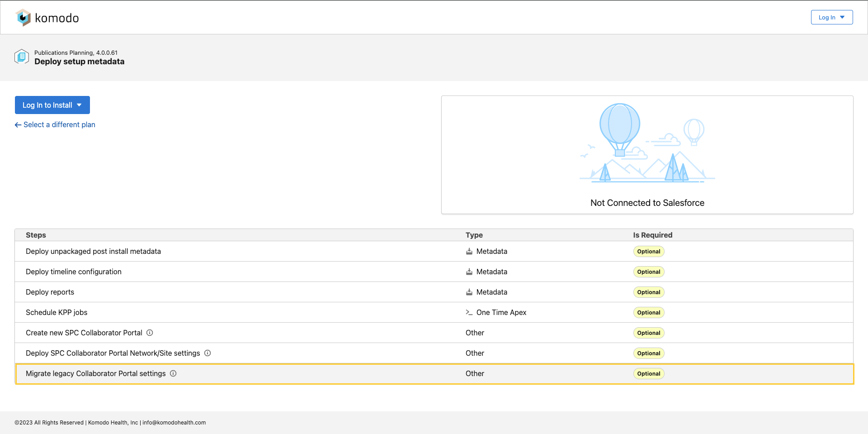Click Publications Planning, 4.0.0.61 version text
The height and width of the screenshot is (434, 868).
(76, 52)
